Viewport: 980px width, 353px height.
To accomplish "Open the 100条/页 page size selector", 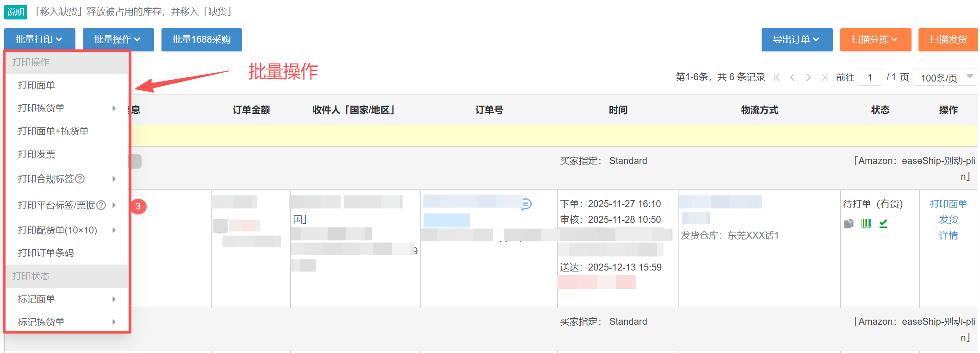I will (945, 77).
